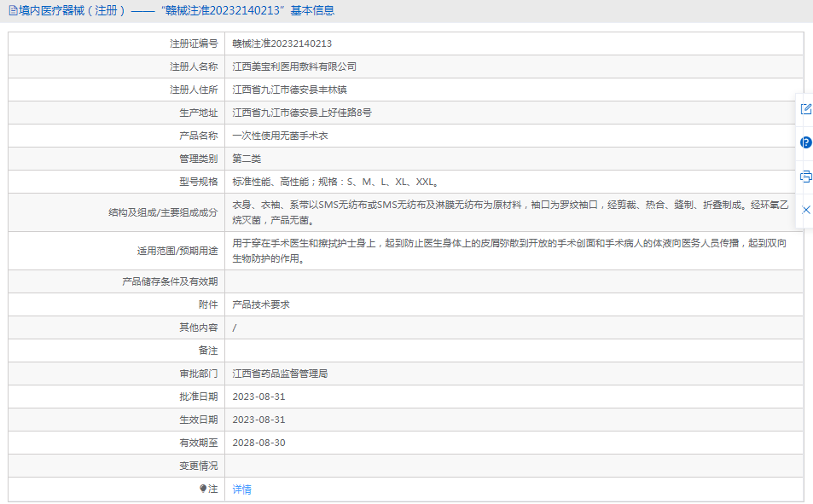Click the 产品储存条件及有效期 label

[x=170, y=281]
